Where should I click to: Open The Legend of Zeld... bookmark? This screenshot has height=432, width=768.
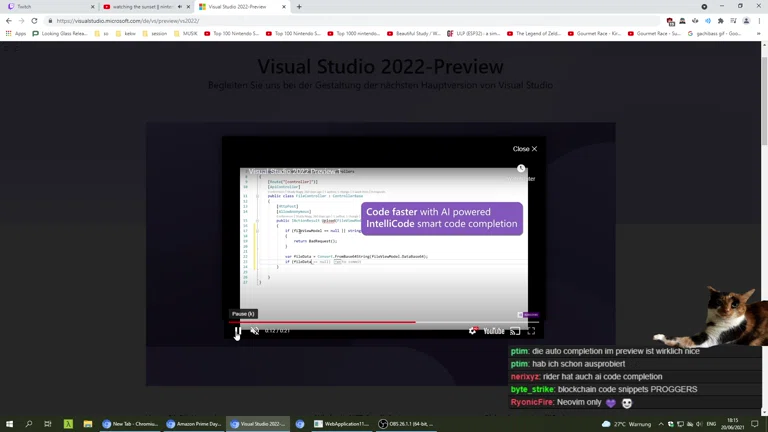534,34
